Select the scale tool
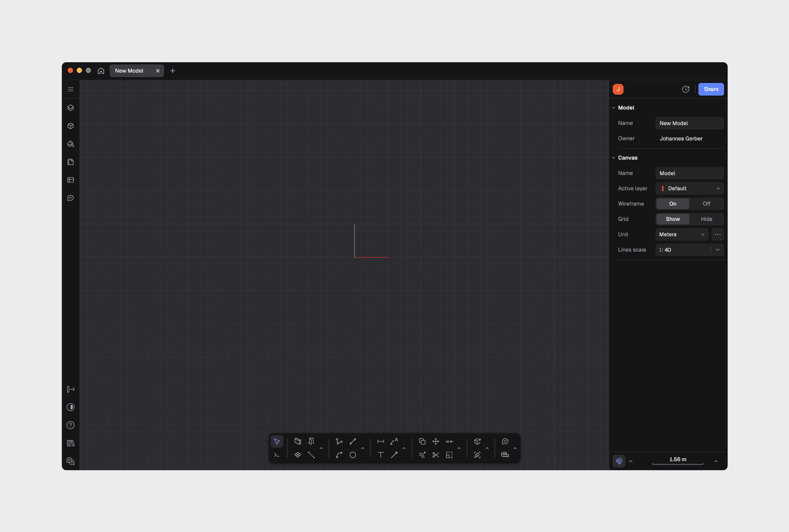Image resolution: width=789 pixels, height=532 pixels. pyautogui.click(x=449, y=455)
